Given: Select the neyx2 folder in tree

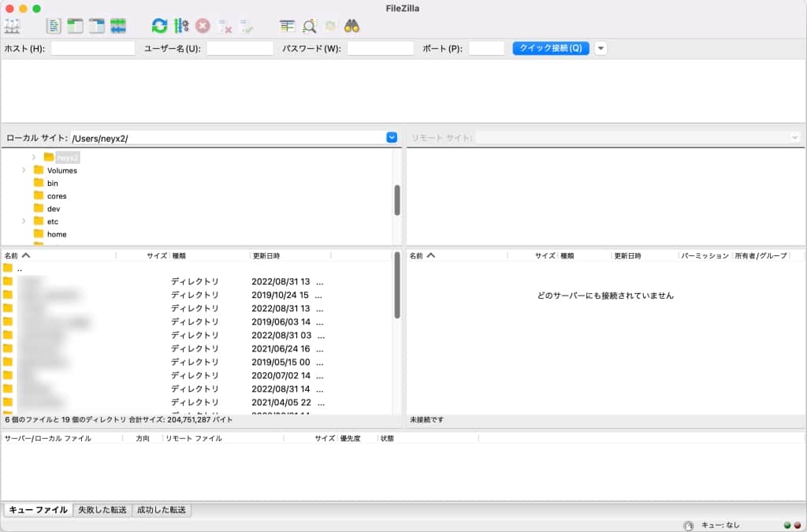Looking at the screenshot, I should click(x=68, y=158).
